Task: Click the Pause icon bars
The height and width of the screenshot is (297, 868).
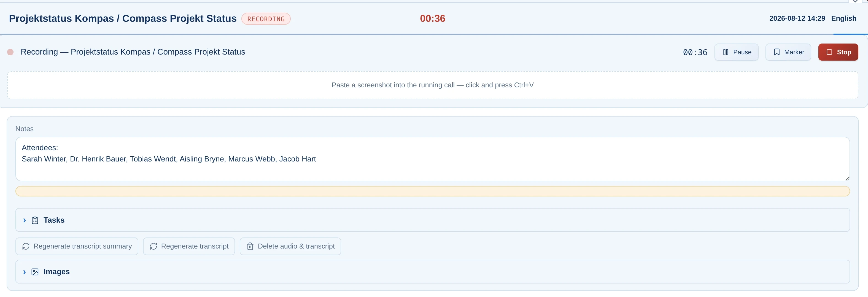Action: [726, 52]
